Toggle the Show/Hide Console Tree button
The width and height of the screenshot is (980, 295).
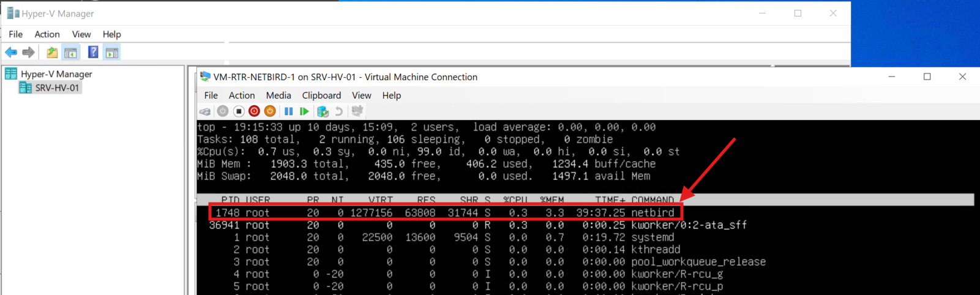pos(71,53)
